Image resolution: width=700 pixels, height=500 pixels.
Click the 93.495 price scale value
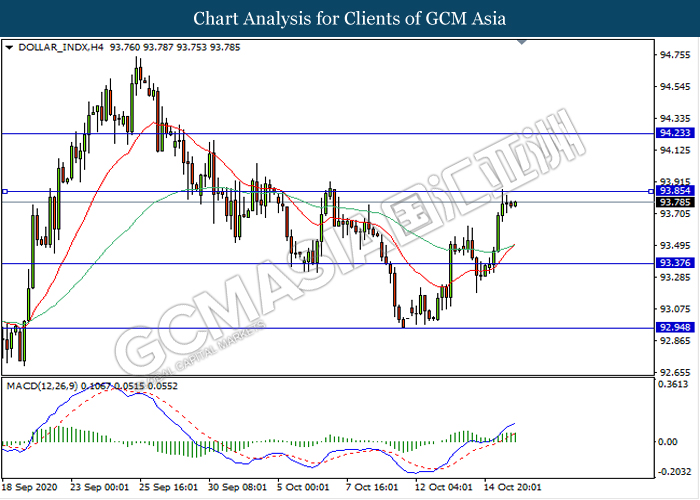[x=675, y=246]
